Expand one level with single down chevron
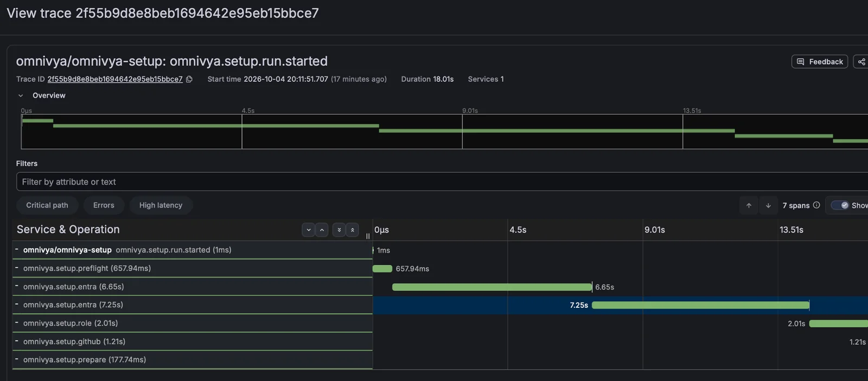The height and width of the screenshot is (381, 868). tap(308, 230)
